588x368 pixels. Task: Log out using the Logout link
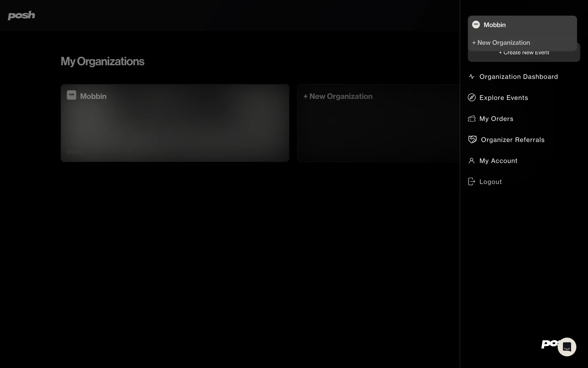pyautogui.click(x=490, y=182)
